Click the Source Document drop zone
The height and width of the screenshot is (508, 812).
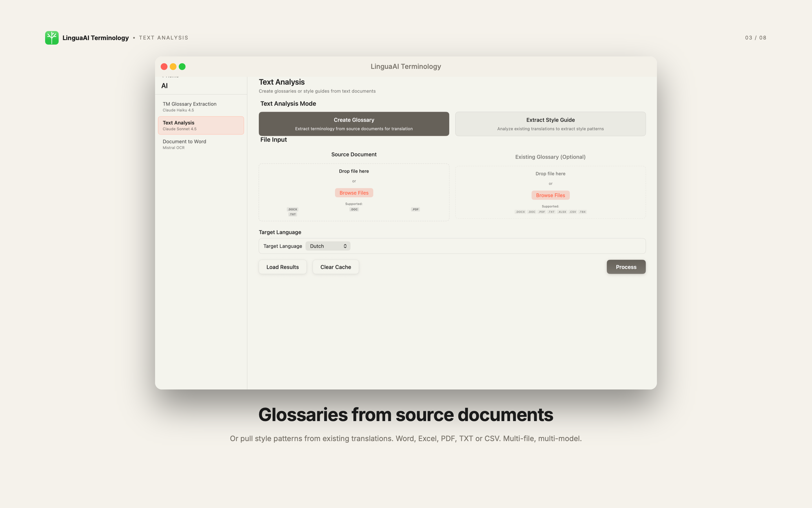click(354, 192)
